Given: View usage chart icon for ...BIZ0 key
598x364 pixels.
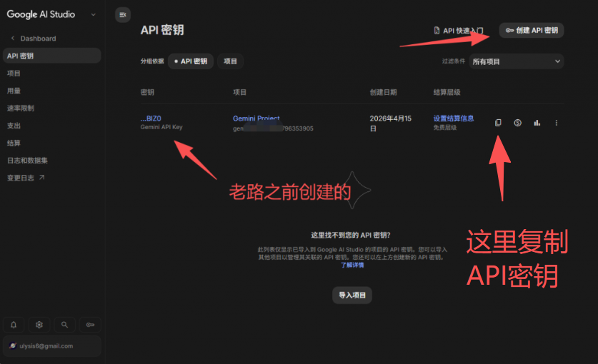Looking at the screenshot, I should [537, 123].
